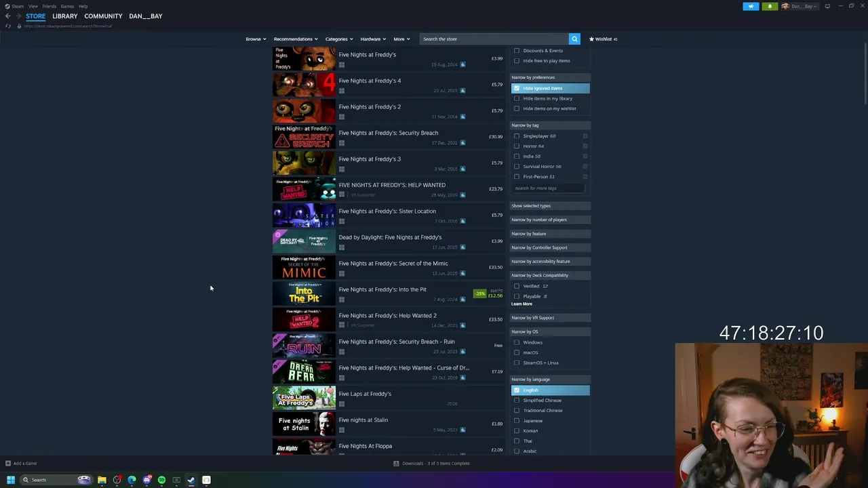The width and height of the screenshot is (868, 488).
Task: Click the Learn More link
Action: 522,304
